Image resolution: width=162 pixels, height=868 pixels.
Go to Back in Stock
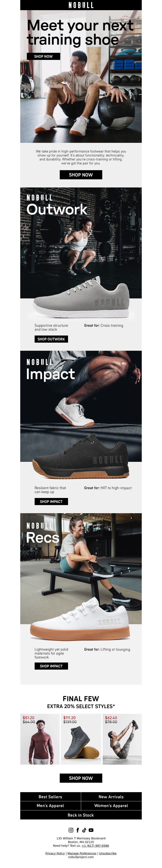point(81,815)
